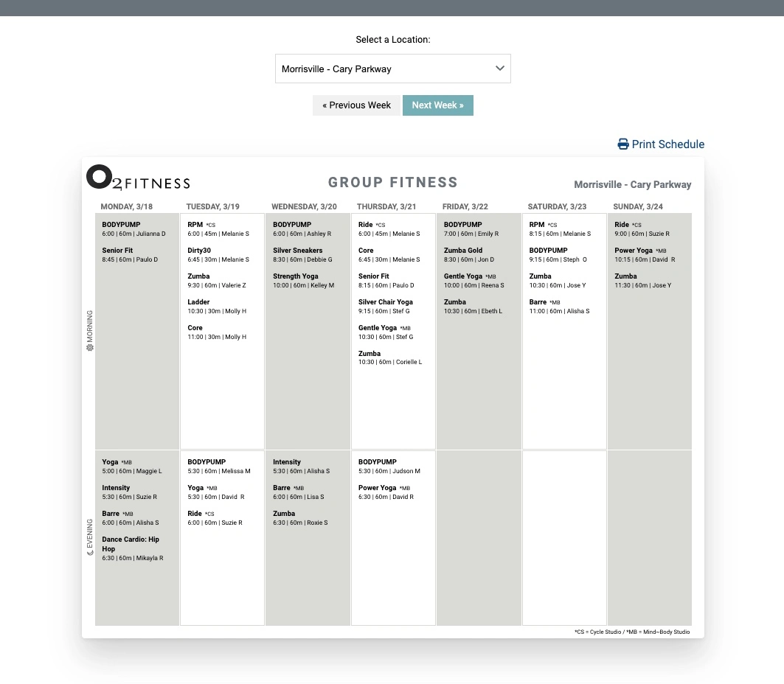Select Monday evening Yoga with Maggie L
784x684 pixels.
[132, 466]
